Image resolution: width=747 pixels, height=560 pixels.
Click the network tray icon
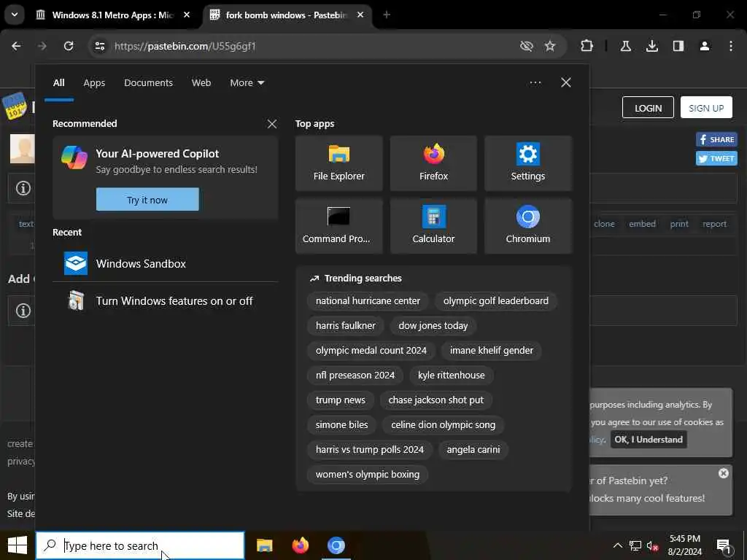point(635,546)
